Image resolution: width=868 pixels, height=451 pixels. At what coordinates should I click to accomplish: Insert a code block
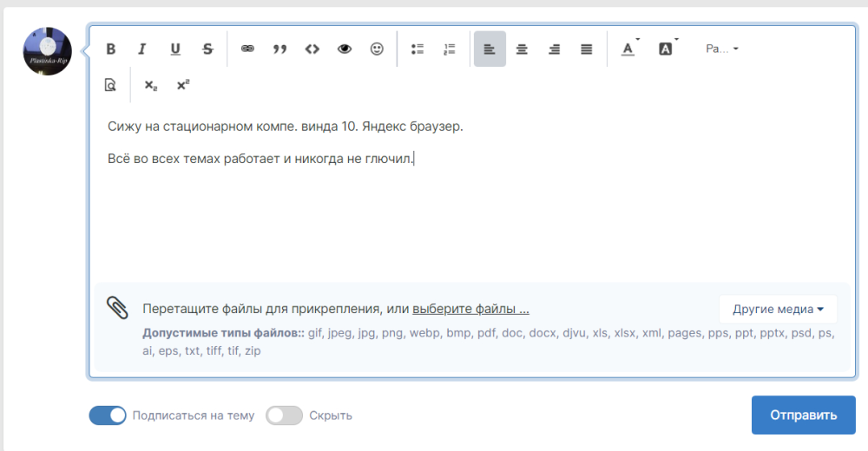point(312,49)
